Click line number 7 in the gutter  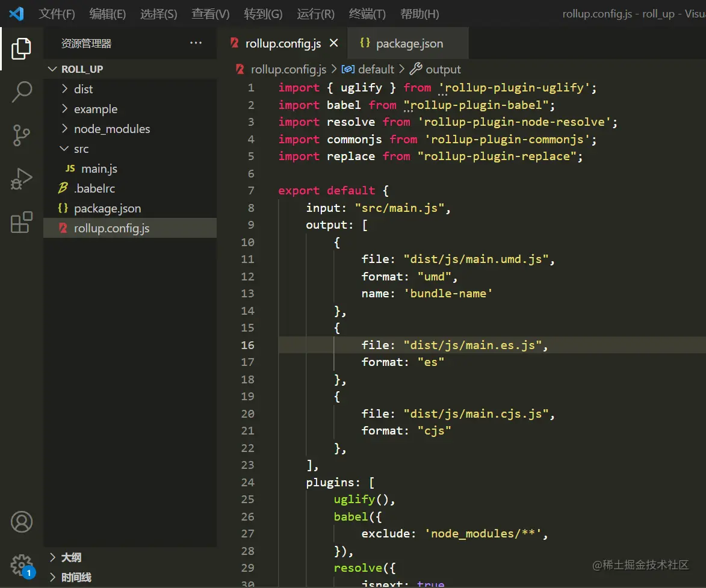[x=251, y=190]
